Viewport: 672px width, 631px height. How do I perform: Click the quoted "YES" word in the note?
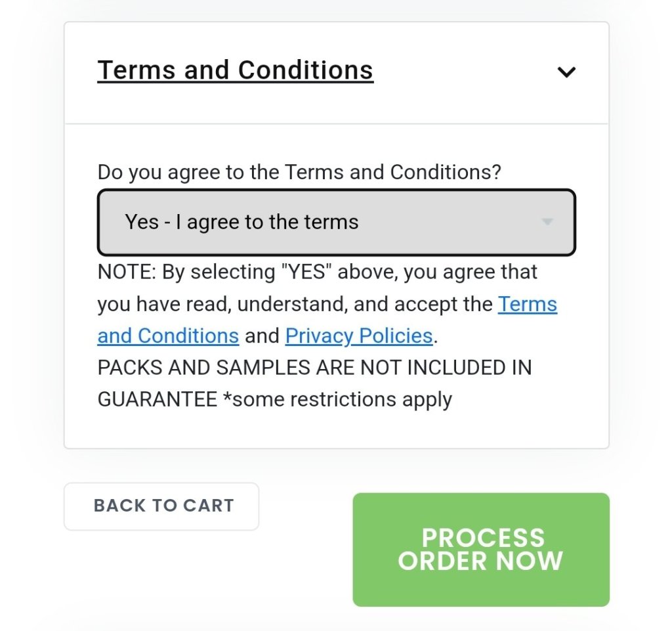(304, 272)
